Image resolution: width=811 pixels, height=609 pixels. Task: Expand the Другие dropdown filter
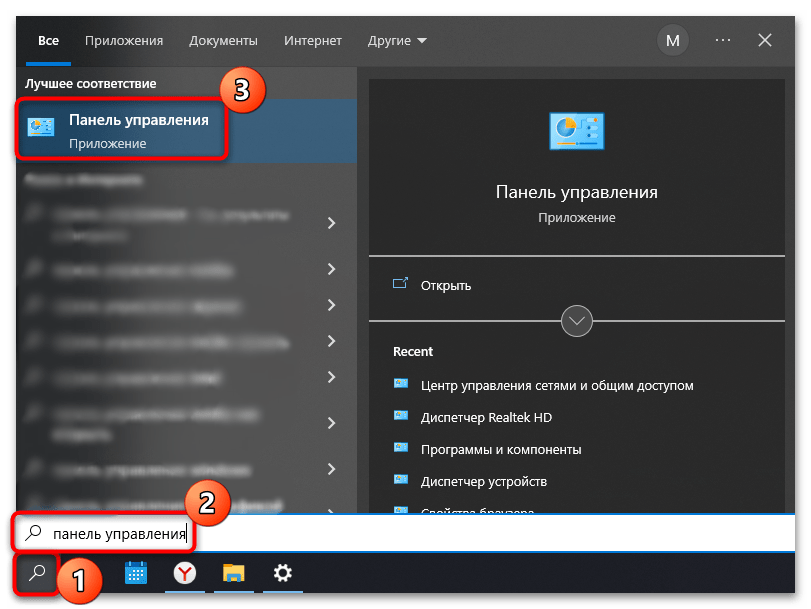tap(396, 41)
